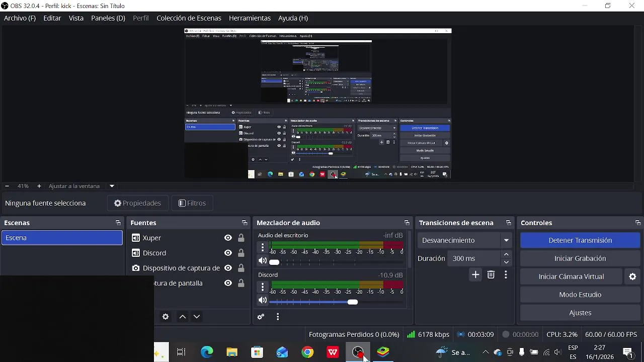Hide the Dispositivo de captura source

[x=228, y=268]
